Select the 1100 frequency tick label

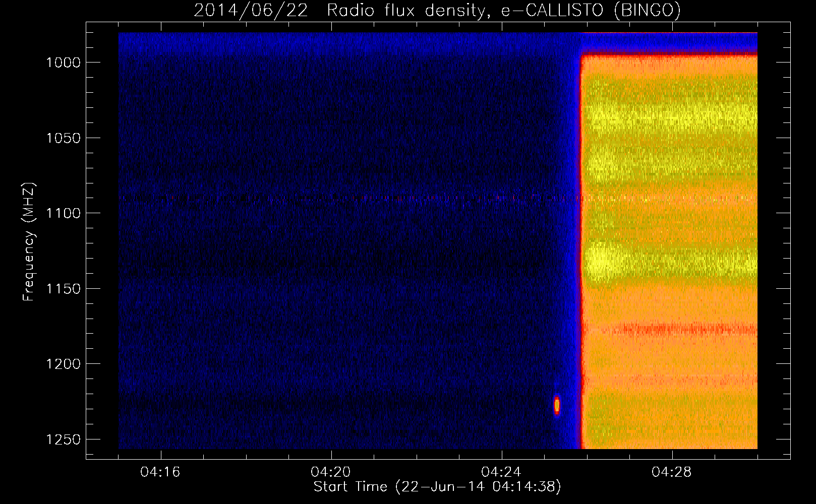[63, 213]
